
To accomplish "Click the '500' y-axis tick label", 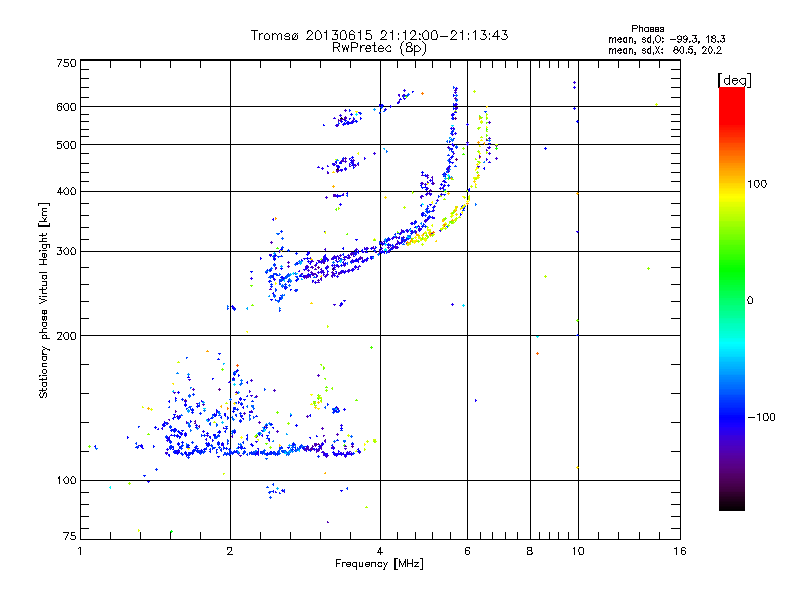I will [x=66, y=145].
